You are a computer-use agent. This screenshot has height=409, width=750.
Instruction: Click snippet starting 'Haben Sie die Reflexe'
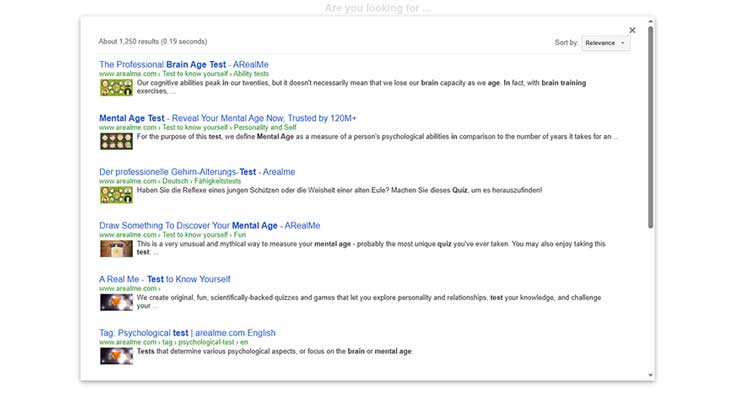(x=340, y=190)
